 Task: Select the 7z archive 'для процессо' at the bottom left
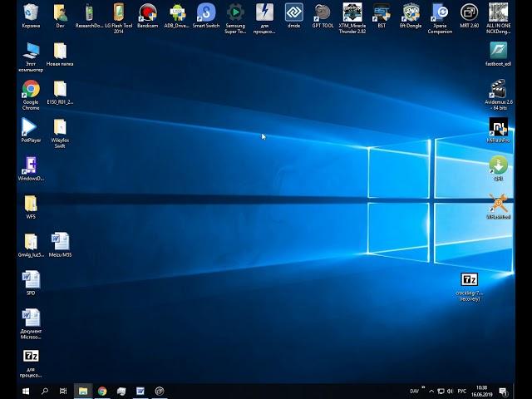31,363
